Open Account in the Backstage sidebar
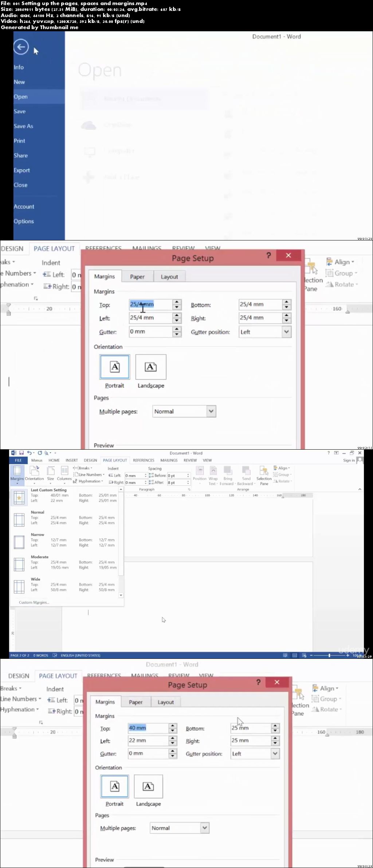Screen dimensions: 373x868 [x=24, y=206]
